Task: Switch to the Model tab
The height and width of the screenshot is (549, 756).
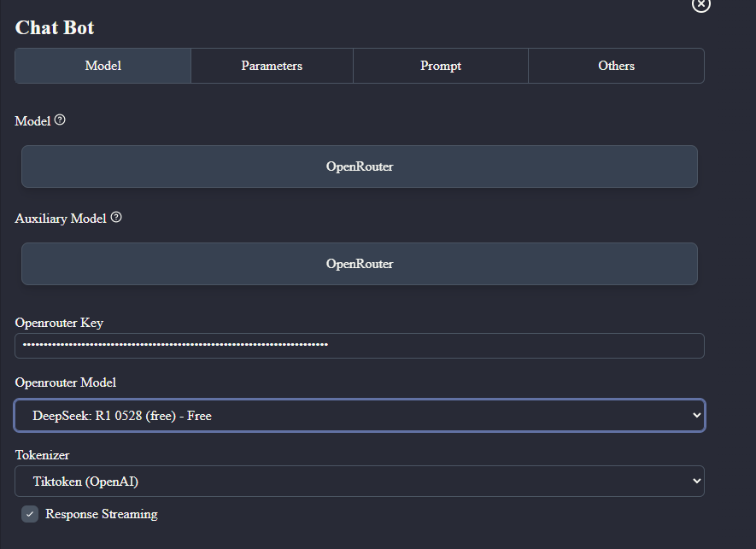Action: point(103,66)
